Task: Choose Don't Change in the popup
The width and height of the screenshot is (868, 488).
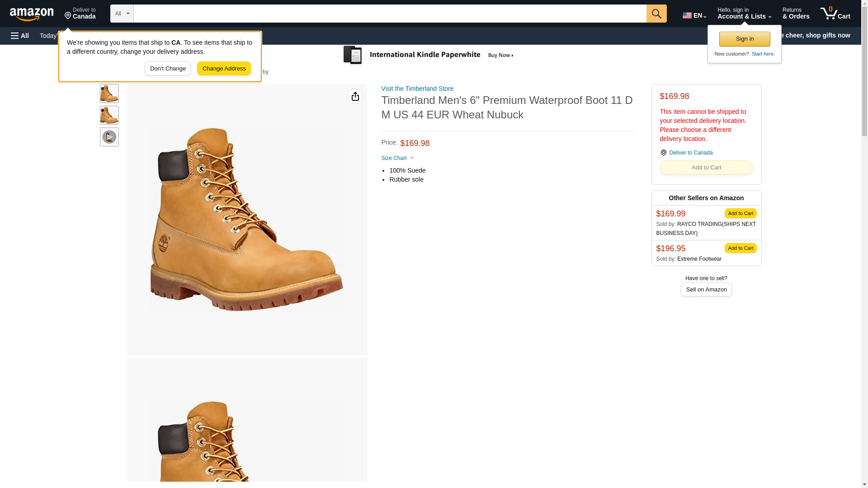Action: coord(168,69)
